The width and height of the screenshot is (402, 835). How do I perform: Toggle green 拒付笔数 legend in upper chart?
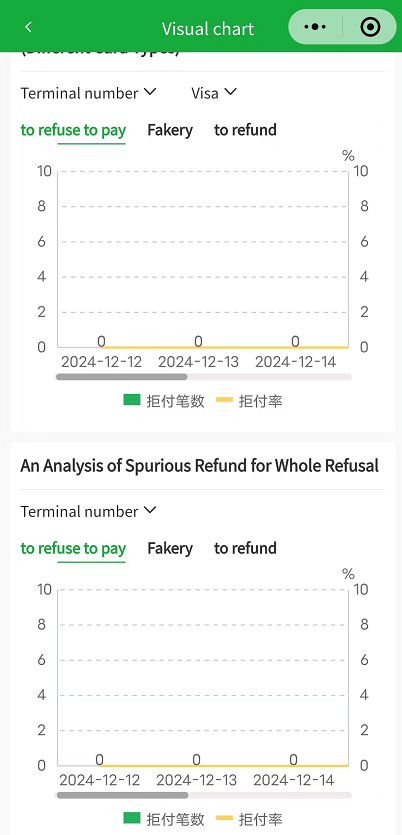[164, 401]
